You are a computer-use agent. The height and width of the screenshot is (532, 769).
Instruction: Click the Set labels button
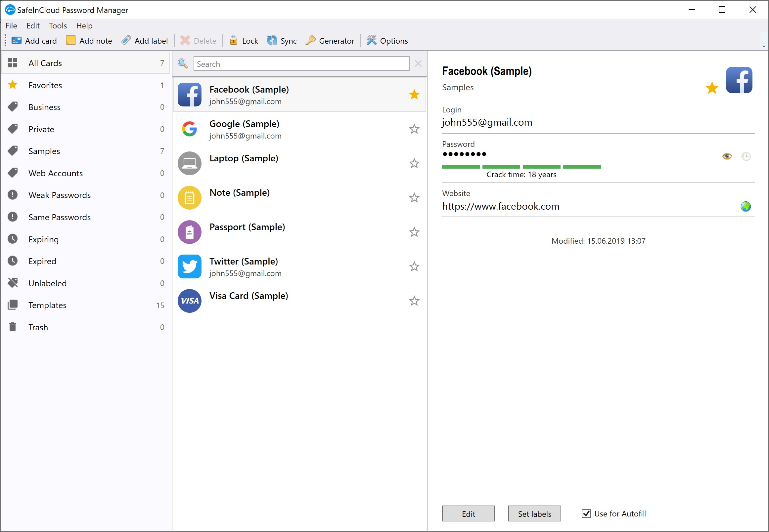pyautogui.click(x=534, y=514)
